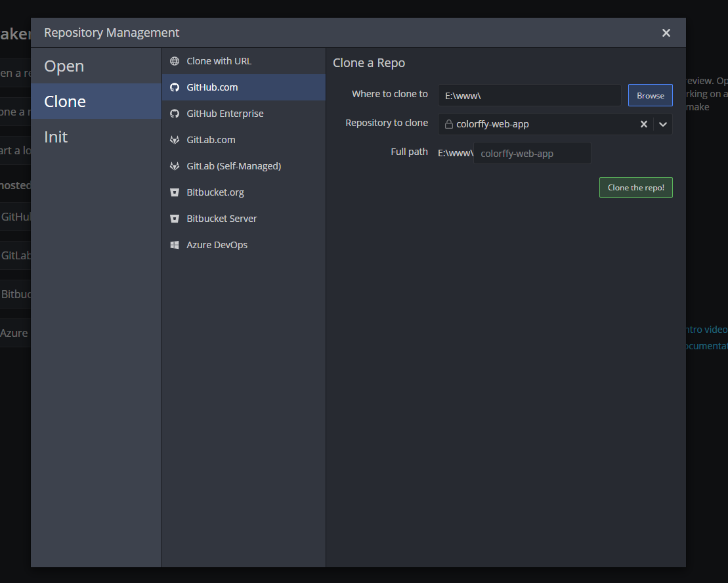Viewport: 728px width, 583px height.
Task: Click the GitHub Enterprise octocat icon
Action: coord(175,114)
